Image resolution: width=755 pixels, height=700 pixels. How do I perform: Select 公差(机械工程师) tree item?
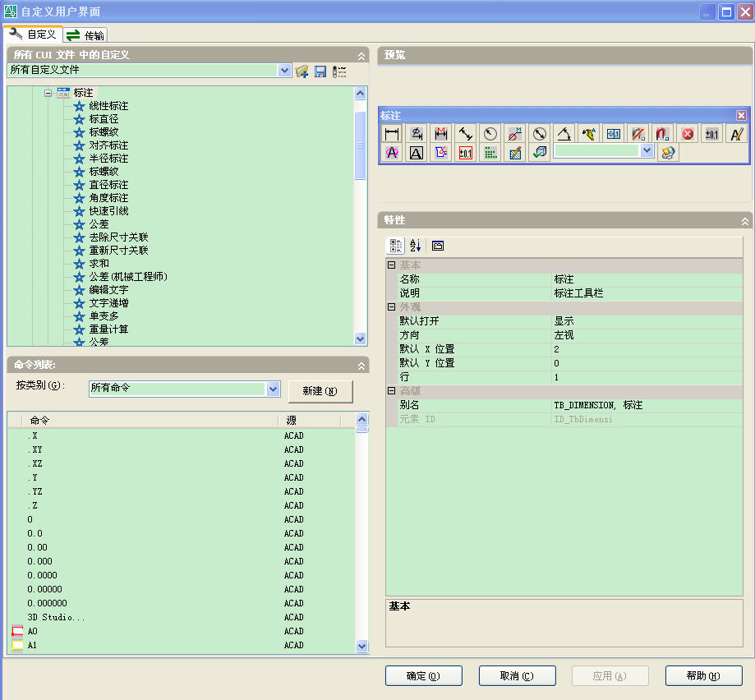pos(128,277)
